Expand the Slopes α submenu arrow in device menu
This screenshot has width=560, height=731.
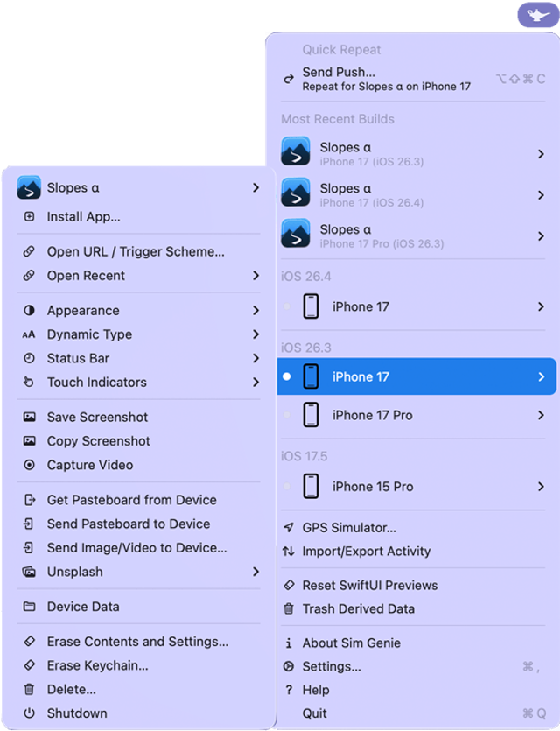pyautogui.click(x=255, y=187)
